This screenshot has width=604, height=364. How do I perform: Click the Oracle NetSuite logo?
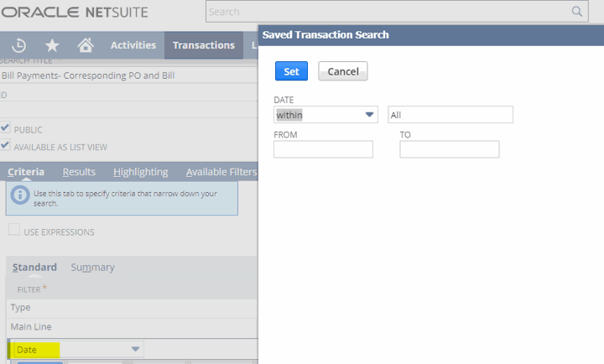tap(75, 13)
